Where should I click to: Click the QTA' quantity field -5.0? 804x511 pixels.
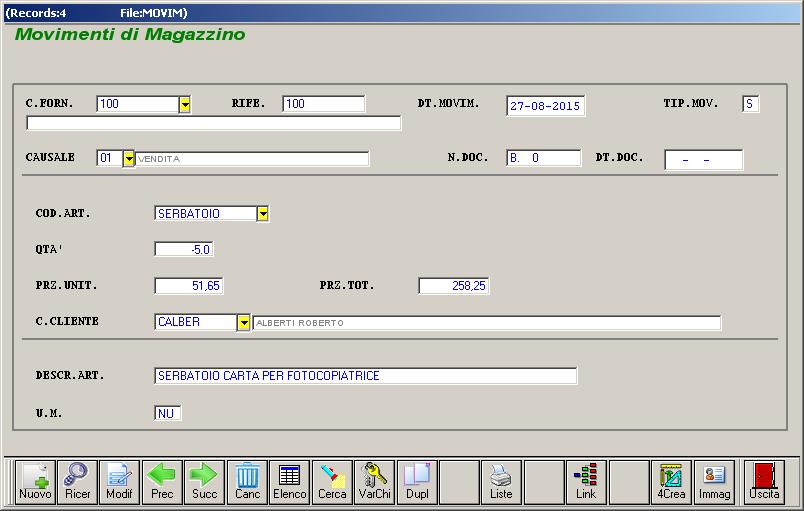[184, 250]
